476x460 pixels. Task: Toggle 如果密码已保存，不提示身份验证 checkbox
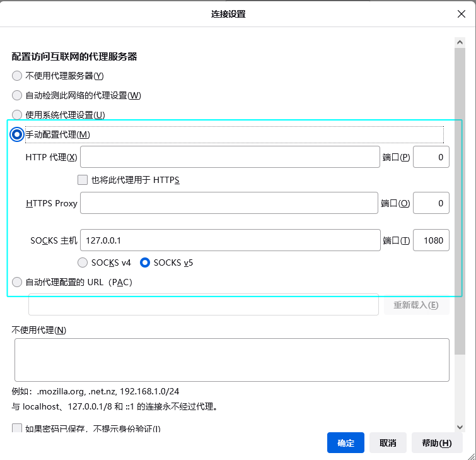(x=17, y=429)
